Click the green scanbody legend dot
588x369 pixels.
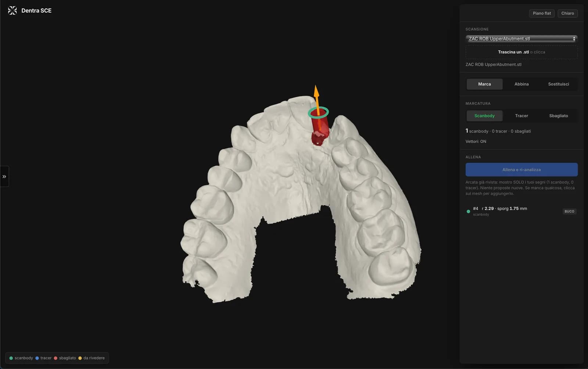(11, 358)
